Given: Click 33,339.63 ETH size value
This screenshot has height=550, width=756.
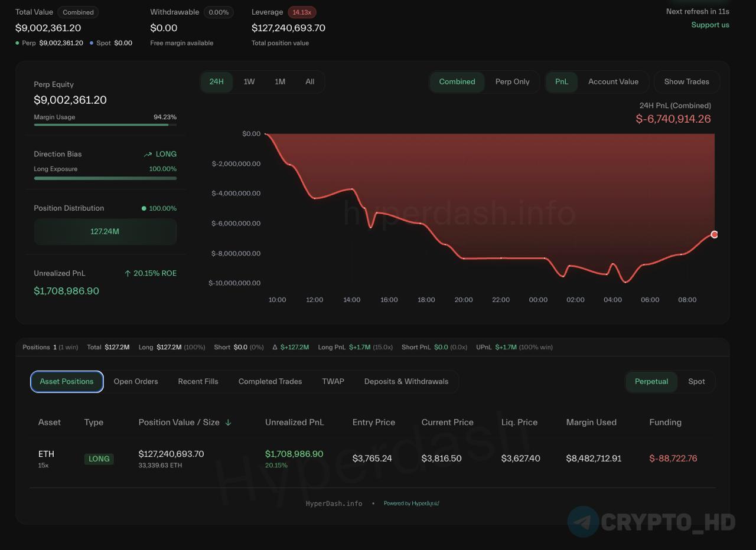Looking at the screenshot, I should click(160, 466).
